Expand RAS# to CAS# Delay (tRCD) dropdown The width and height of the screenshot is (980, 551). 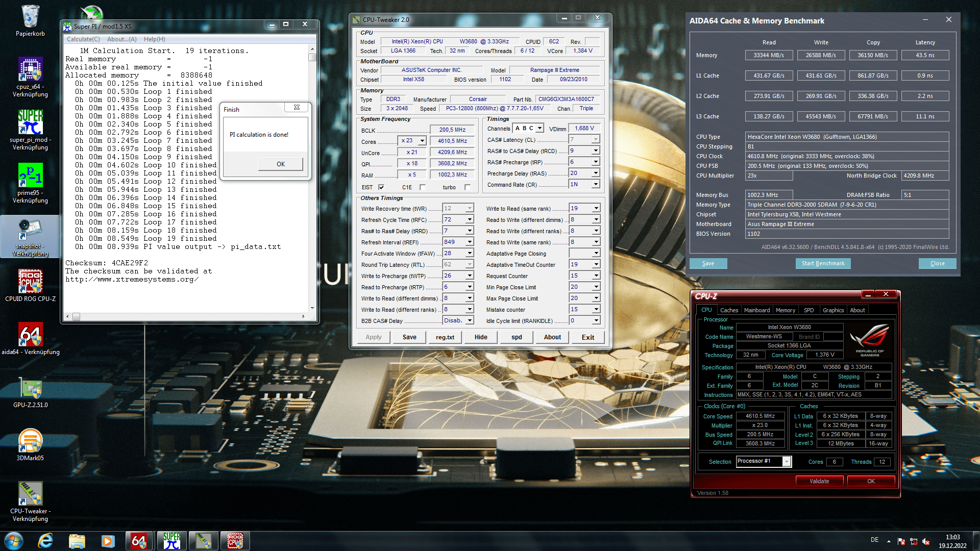point(596,151)
